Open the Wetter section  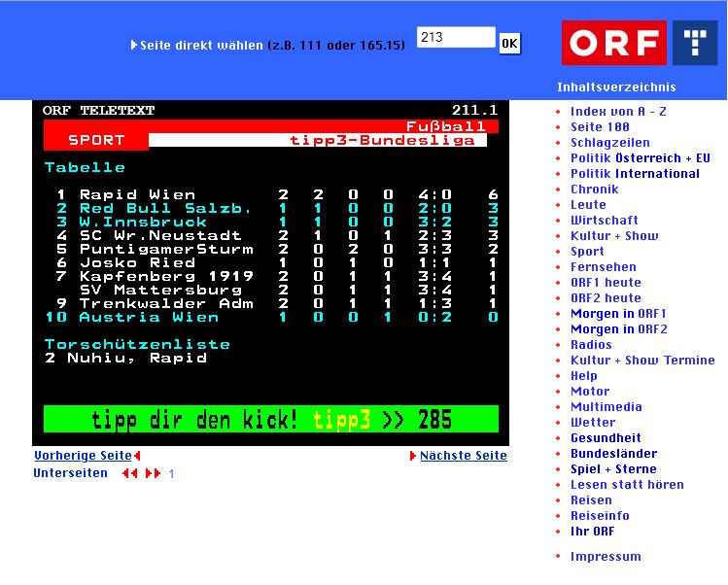[x=593, y=423]
